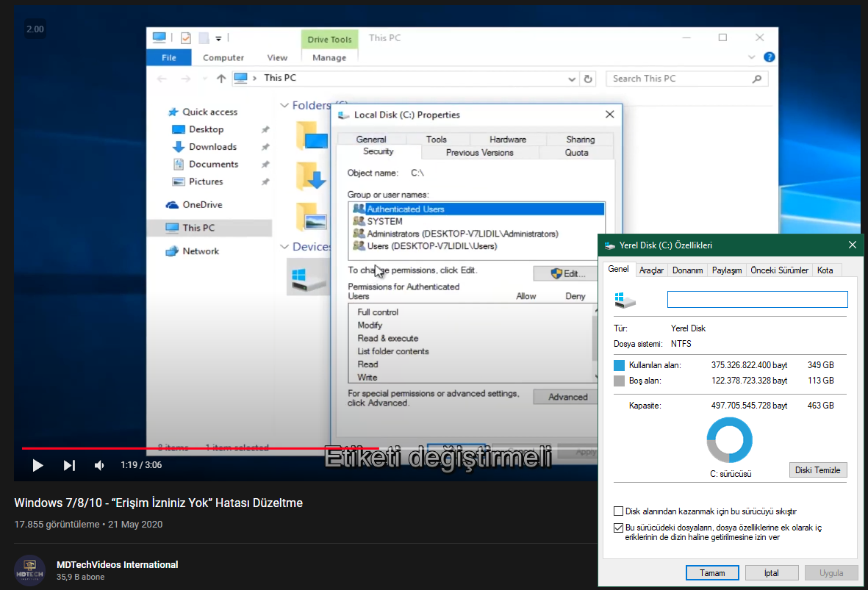Click the Advanced button
868x590 pixels.
click(x=566, y=397)
